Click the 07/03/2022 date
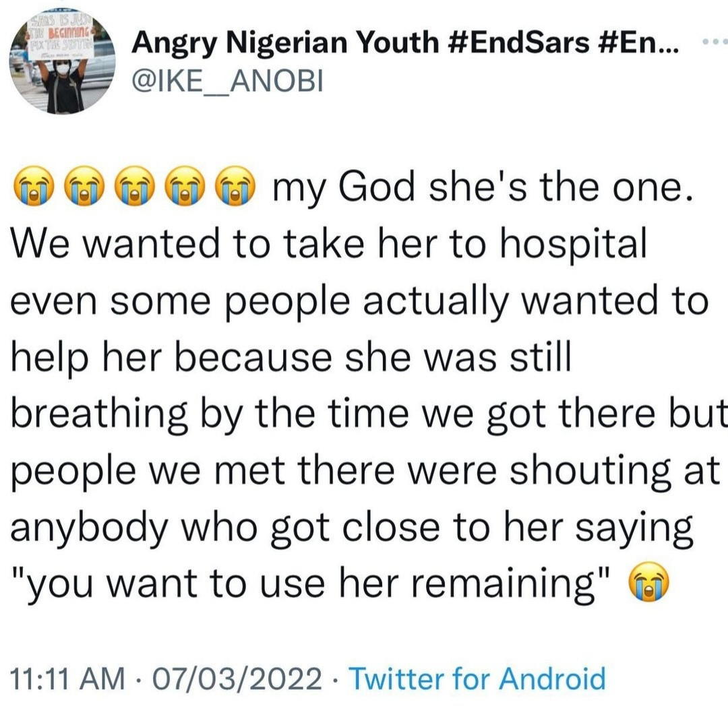728x723 pixels. tap(237, 677)
